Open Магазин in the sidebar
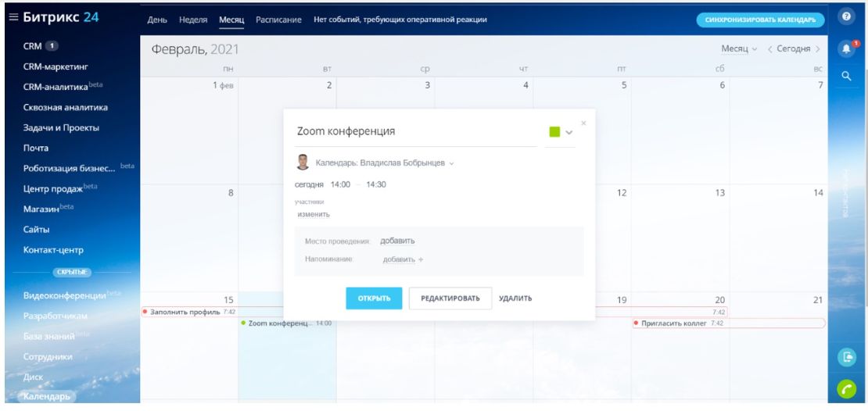 coord(41,209)
